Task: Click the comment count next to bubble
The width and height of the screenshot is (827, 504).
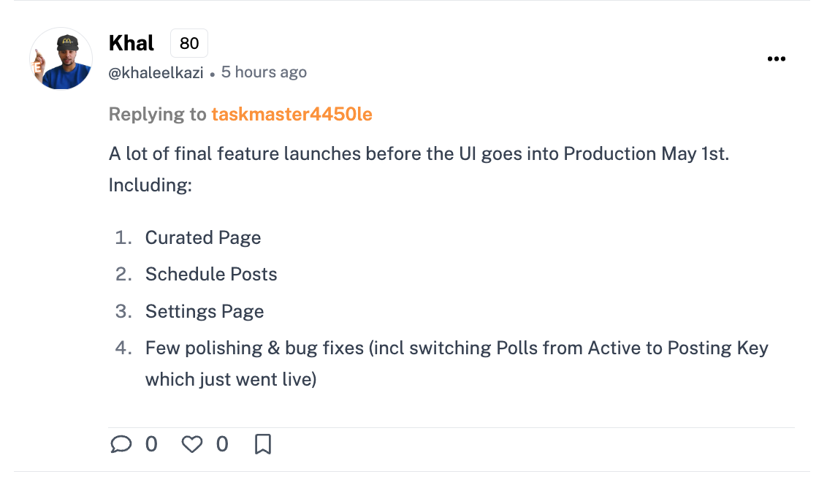Action: (151, 444)
